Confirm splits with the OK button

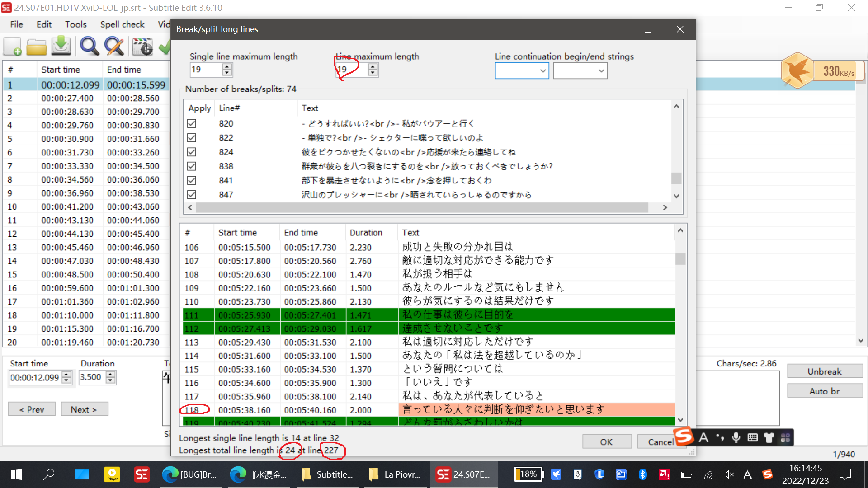(606, 441)
